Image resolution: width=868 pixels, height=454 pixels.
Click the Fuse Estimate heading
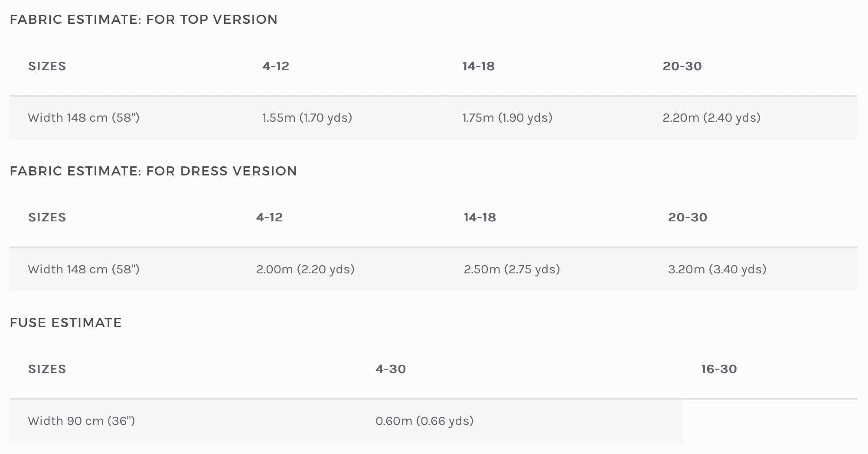[x=66, y=323]
